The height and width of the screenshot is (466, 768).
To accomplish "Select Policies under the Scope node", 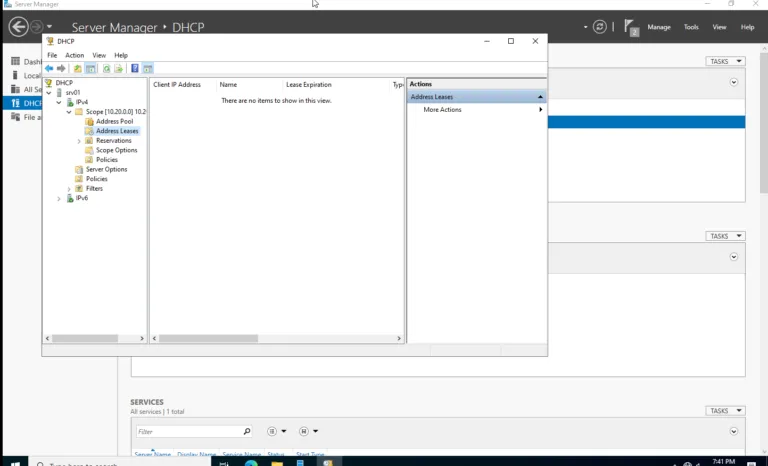I will click(x=106, y=159).
